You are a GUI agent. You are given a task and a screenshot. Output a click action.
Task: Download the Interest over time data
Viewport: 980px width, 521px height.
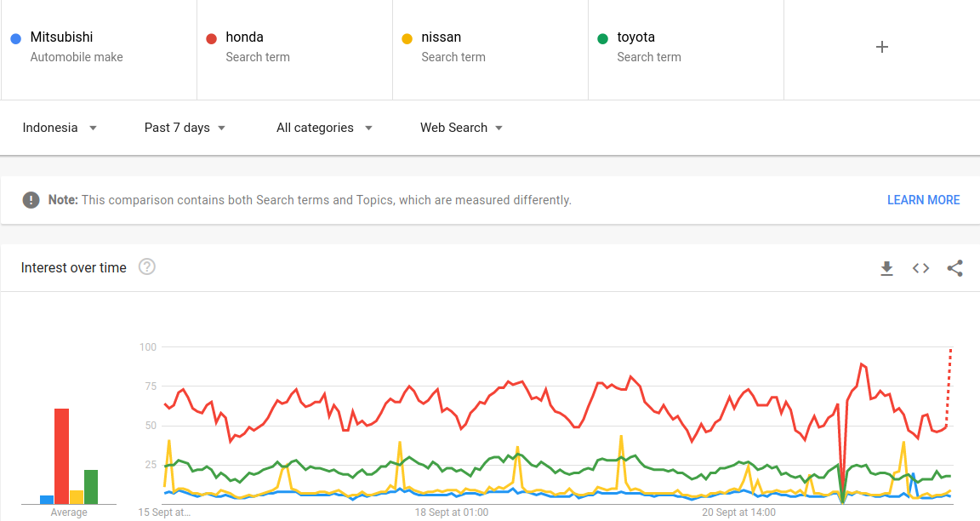886,268
